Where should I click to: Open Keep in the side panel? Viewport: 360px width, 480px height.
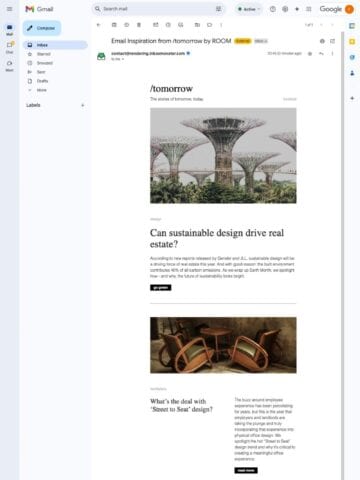coord(352,41)
